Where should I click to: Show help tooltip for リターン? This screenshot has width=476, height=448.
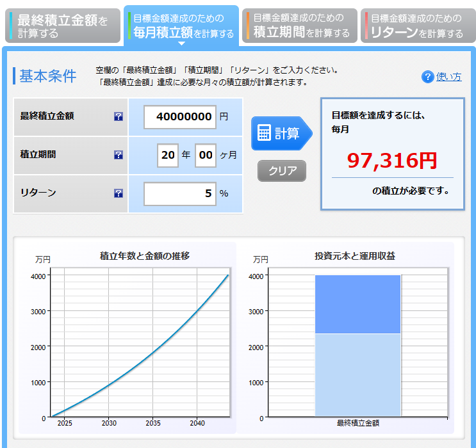coord(118,193)
